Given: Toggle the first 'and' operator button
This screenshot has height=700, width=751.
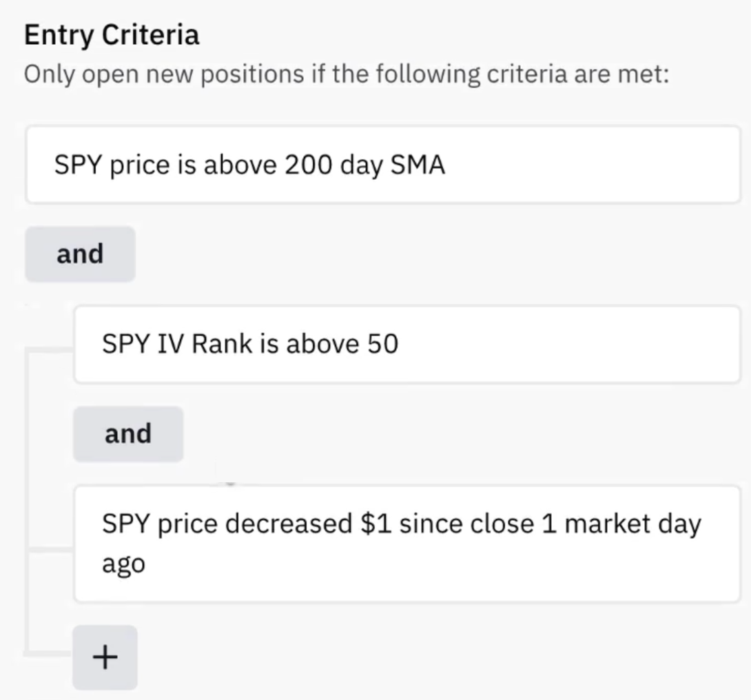Looking at the screenshot, I should (x=80, y=254).
